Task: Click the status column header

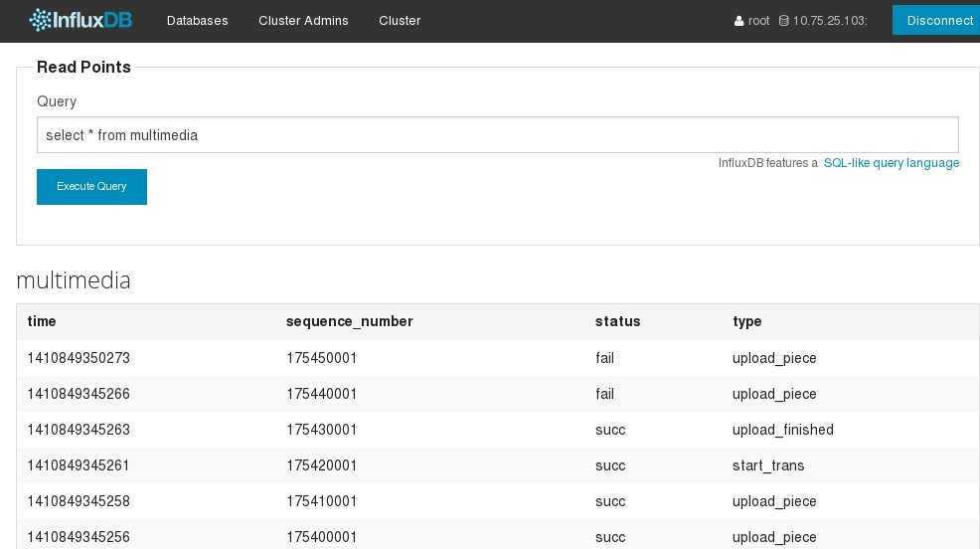Action: pyautogui.click(x=617, y=321)
